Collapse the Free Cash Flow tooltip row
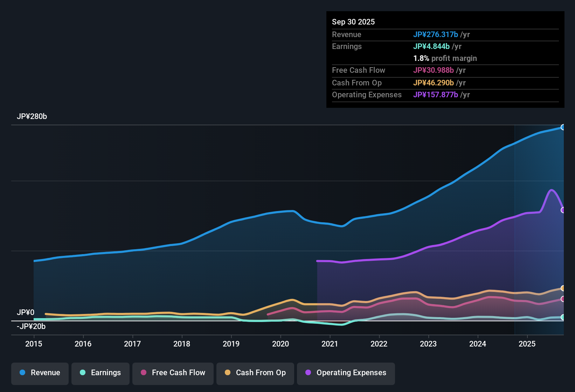 (359, 70)
